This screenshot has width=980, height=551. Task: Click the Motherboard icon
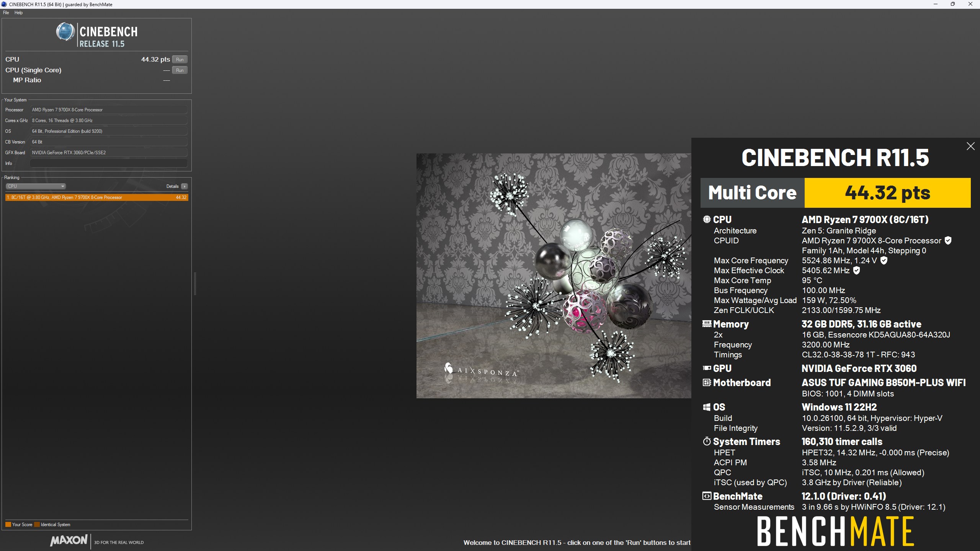pyautogui.click(x=707, y=382)
